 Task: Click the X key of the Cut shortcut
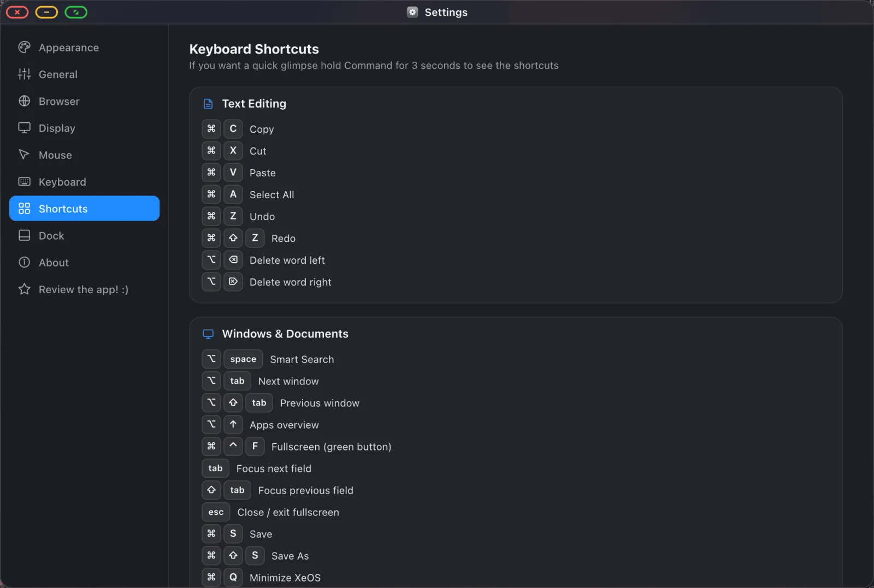(x=233, y=151)
